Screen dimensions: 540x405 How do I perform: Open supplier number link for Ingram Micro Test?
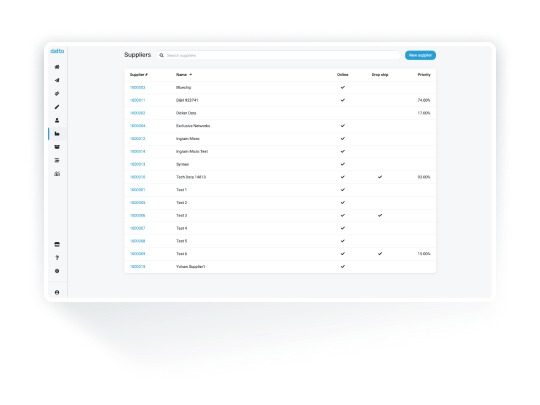click(x=137, y=152)
